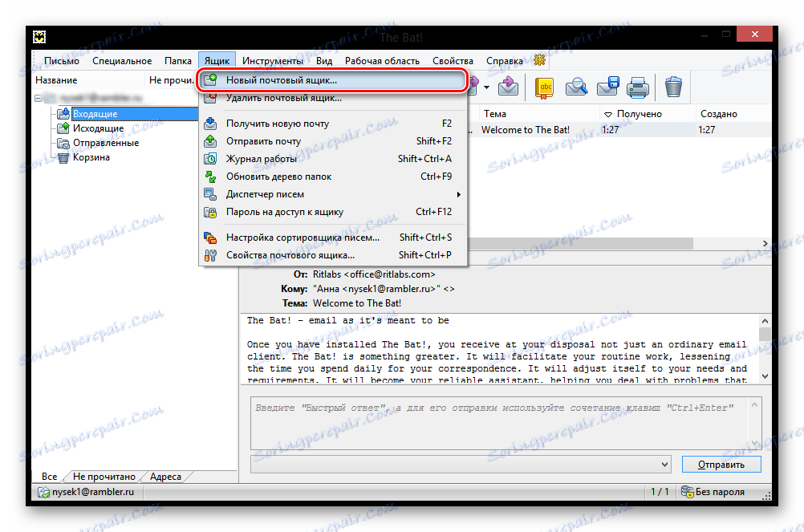The height and width of the screenshot is (532, 804).
Task: Click the save message floppy icon
Action: click(607, 87)
